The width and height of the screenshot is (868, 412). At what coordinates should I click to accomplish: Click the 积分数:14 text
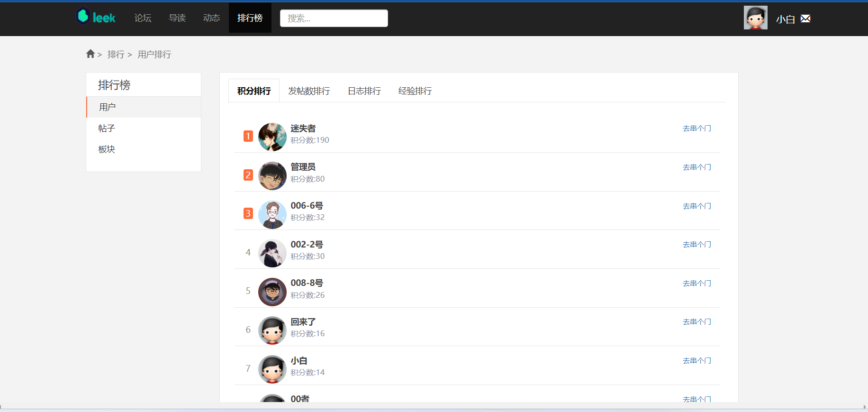point(307,373)
